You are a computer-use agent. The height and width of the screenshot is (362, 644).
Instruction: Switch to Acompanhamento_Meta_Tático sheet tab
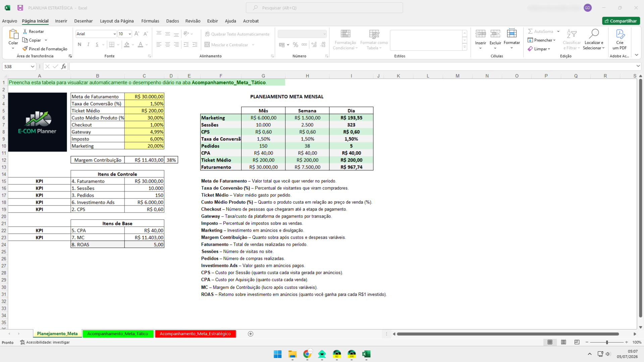tap(118, 334)
